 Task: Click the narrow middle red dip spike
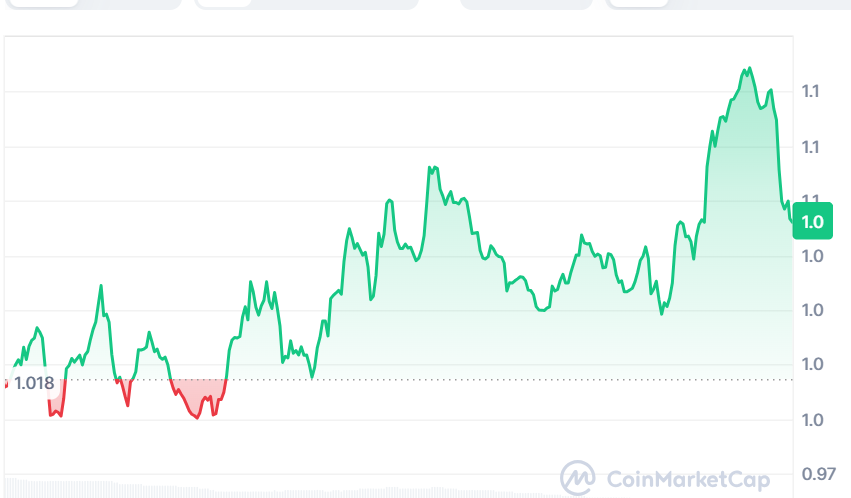(x=125, y=393)
